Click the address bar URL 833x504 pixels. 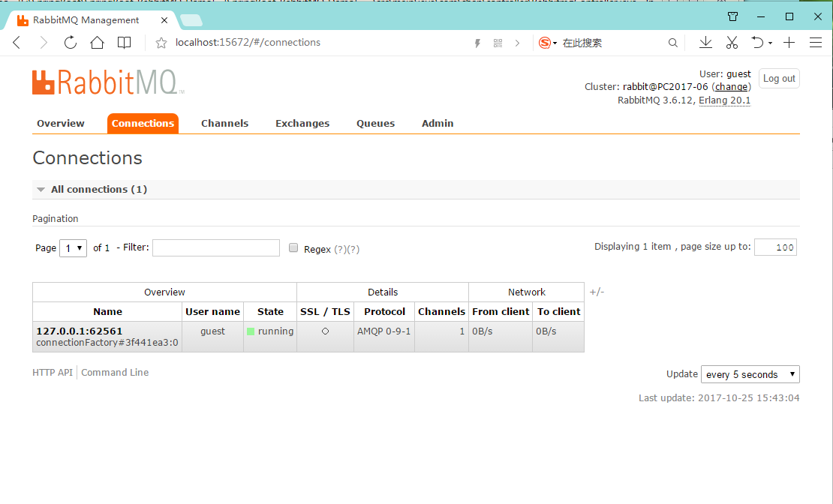click(248, 43)
